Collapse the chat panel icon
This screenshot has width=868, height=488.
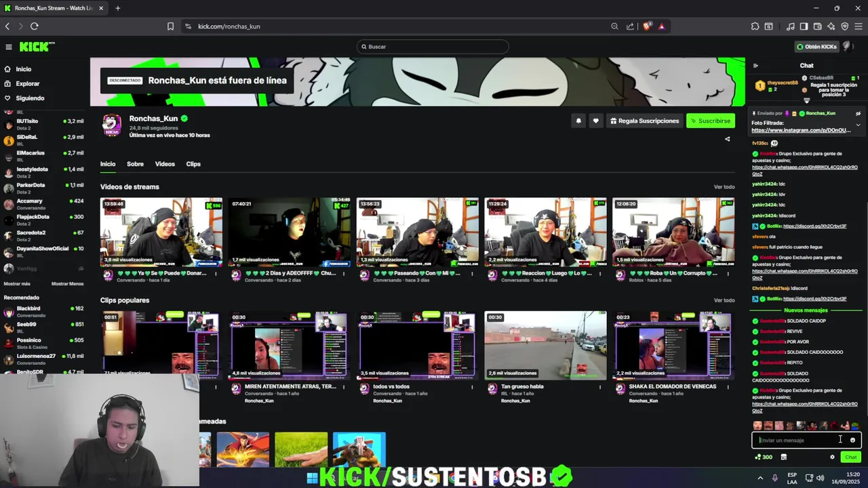(x=755, y=66)
